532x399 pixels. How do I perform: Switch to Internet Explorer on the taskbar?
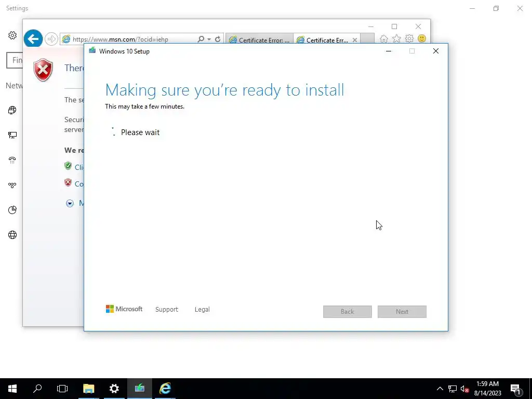click(x=165, y=389)
